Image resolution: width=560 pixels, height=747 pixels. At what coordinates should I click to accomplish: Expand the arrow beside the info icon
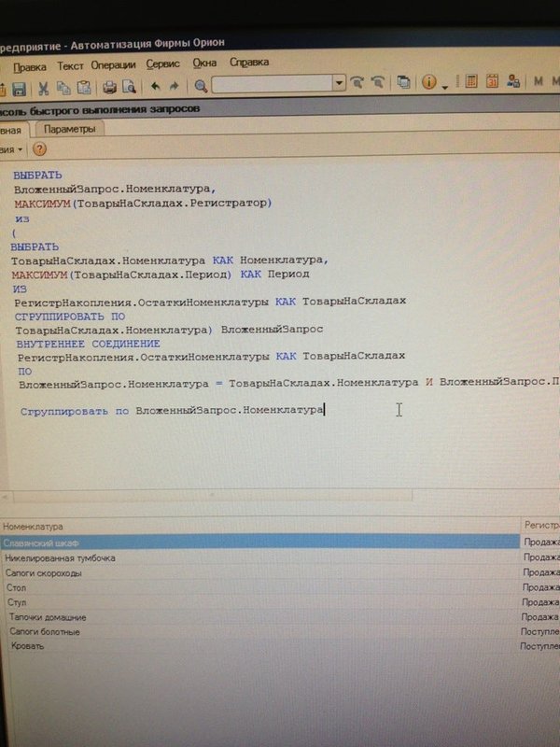(x=445, y=85)
